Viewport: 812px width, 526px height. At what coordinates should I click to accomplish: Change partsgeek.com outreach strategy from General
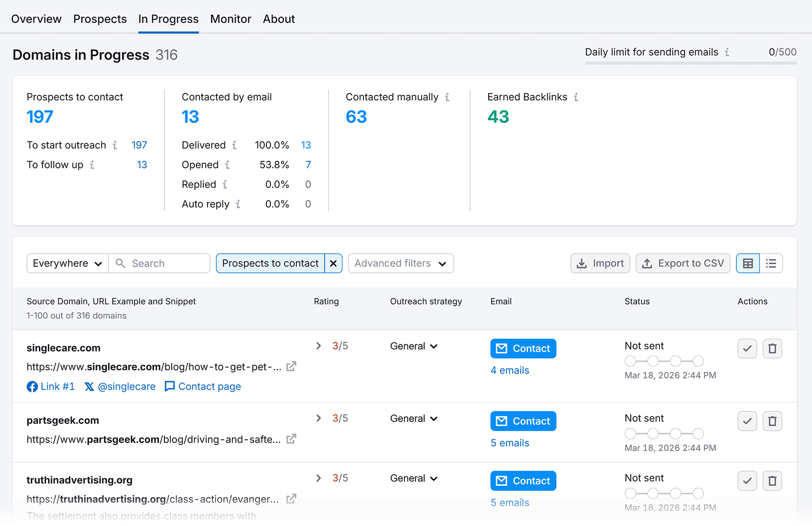pos(413,418)
